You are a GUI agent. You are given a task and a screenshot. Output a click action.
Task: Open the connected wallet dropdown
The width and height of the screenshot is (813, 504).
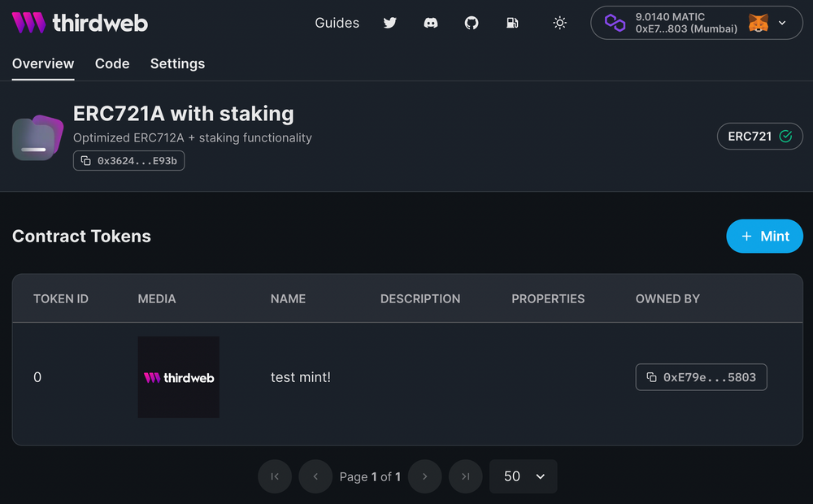(696, 23)
